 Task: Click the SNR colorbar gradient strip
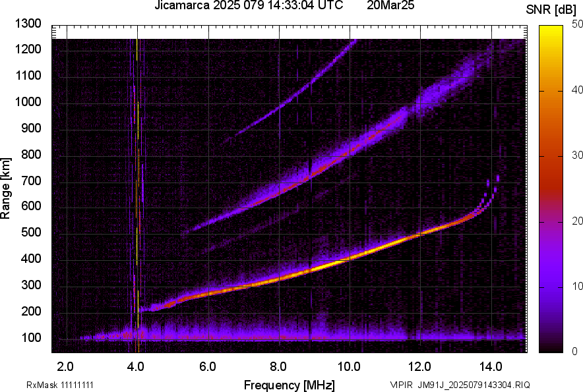click(551, 189)
